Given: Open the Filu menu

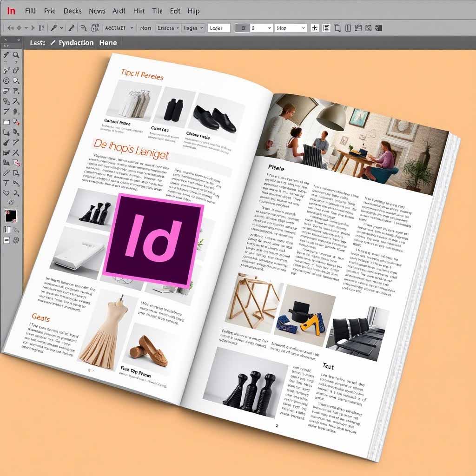Looking at the screenshot, I should 30,11.
